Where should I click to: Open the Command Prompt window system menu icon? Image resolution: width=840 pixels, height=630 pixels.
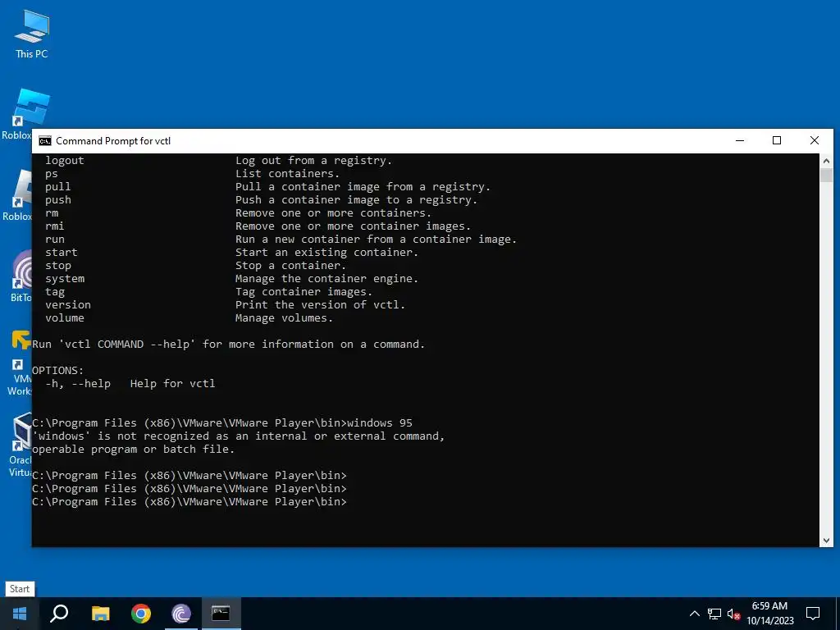coord(45,141)
